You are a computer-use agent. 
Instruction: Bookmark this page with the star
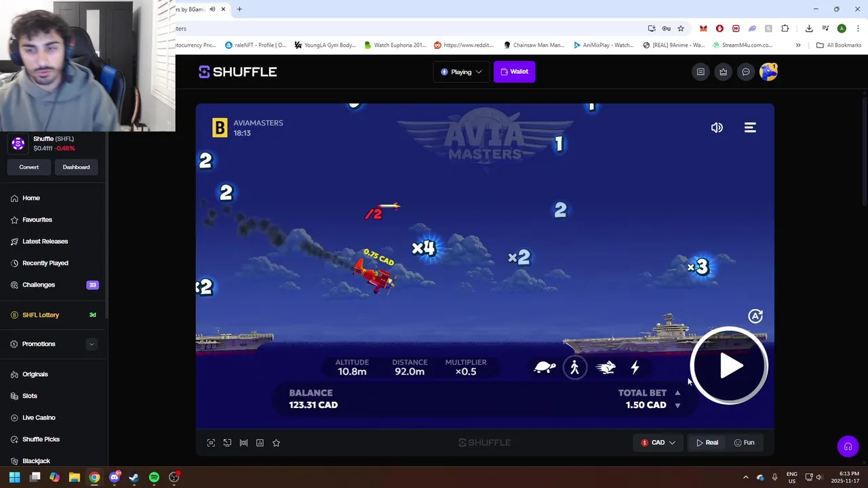[x=681, y=28]
